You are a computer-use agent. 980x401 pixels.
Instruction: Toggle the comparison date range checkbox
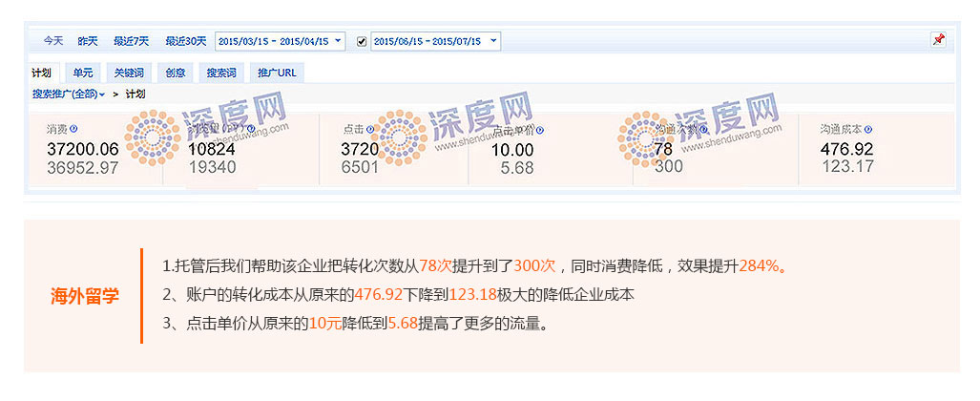click(x=362, y=41)
